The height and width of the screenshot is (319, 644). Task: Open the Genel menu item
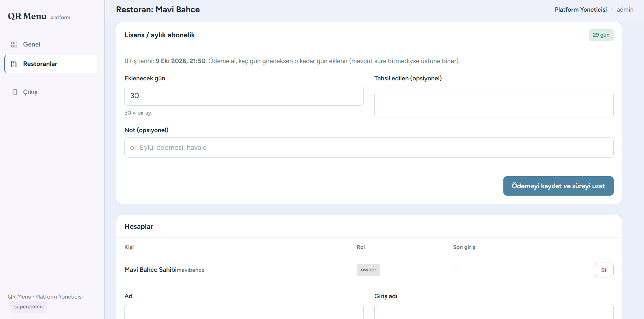pos(51,44)
